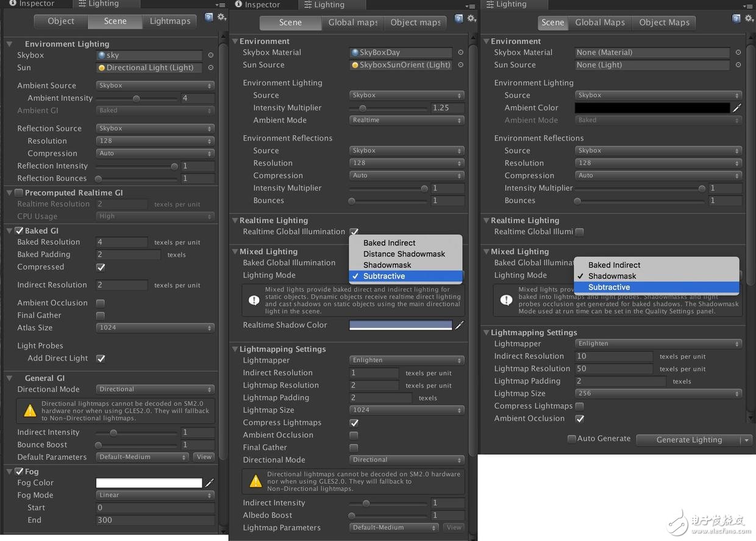This screenshot has width=756, height=541.
Task: Disable the Baked GI checkbox
Action: 19,231
